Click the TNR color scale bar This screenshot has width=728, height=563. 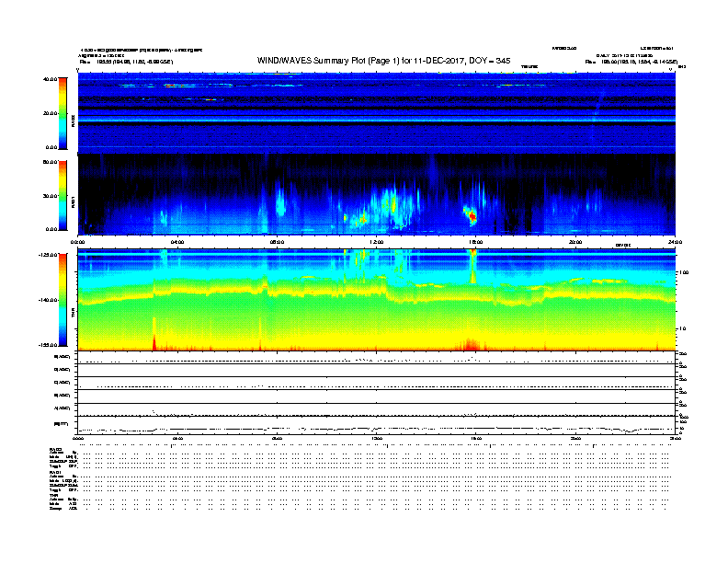63,300
